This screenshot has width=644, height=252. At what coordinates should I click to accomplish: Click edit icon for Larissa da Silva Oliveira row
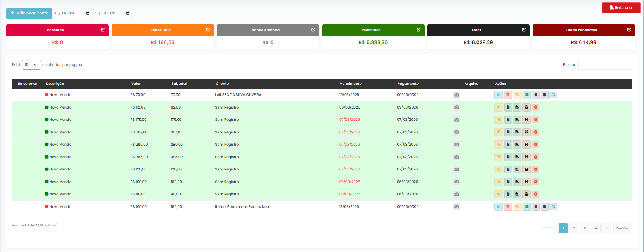[498, 95]
